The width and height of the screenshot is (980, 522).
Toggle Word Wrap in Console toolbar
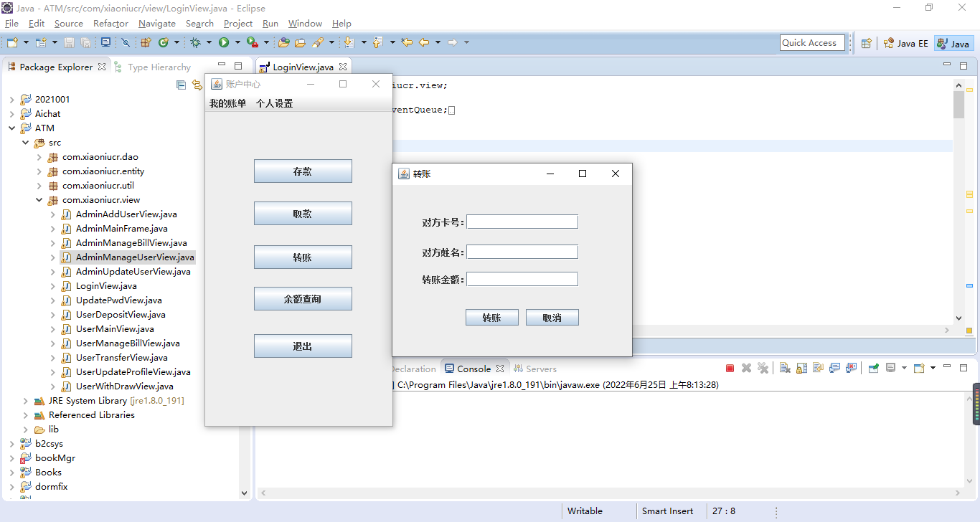818,368
